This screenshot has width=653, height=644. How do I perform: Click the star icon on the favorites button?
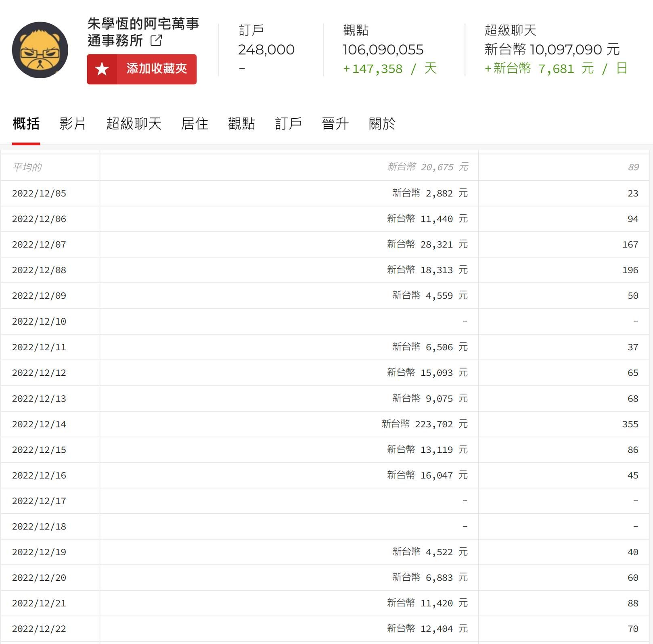102,69
